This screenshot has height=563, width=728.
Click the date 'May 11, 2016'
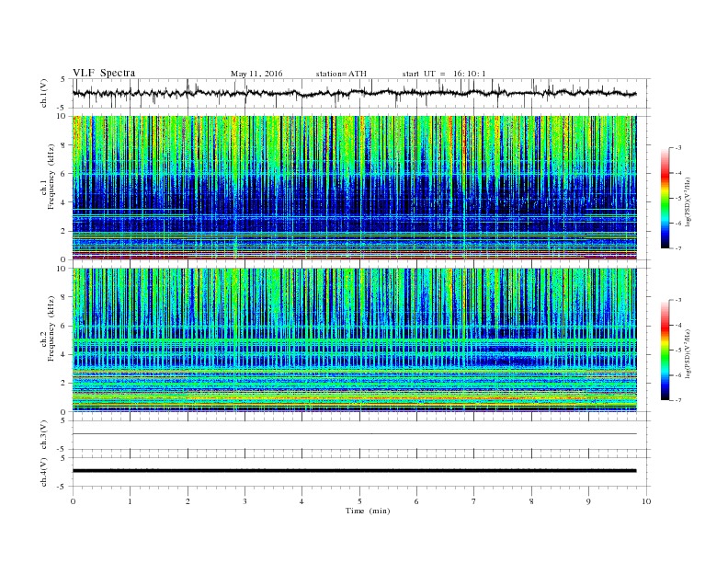point(256,74)
